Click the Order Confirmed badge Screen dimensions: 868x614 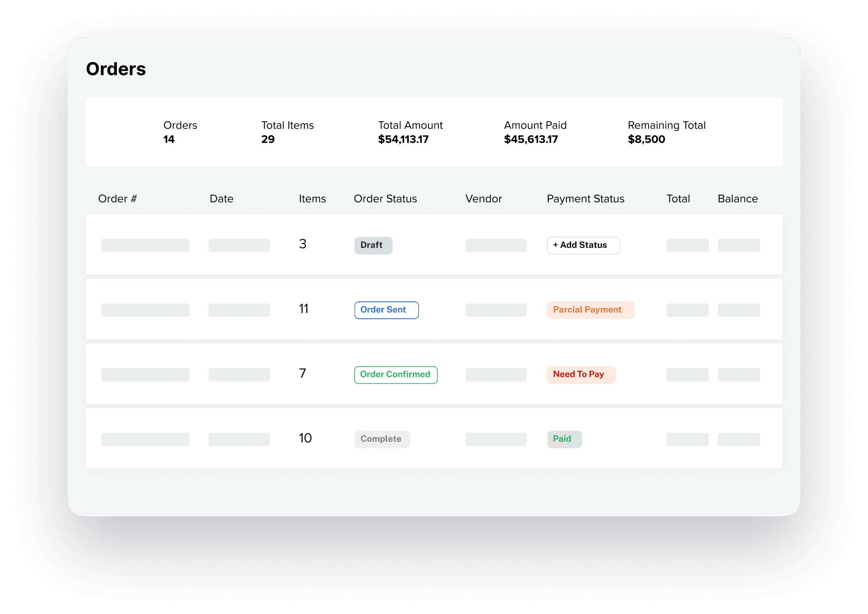395,374
